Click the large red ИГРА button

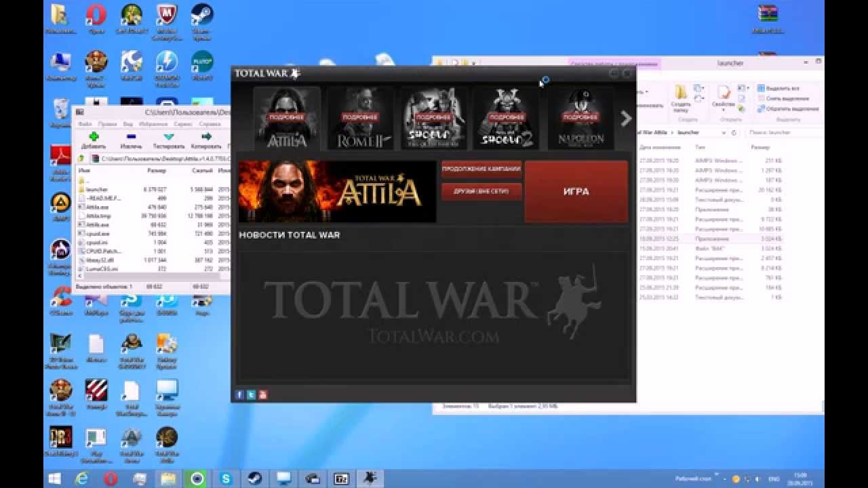coord(576,192)
